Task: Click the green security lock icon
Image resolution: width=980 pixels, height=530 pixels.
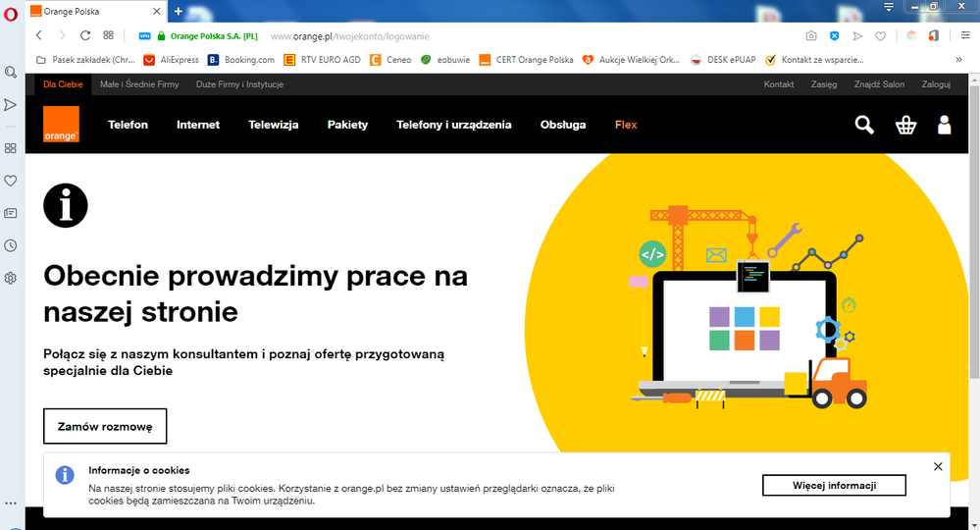Action: [x=161, y=36]
